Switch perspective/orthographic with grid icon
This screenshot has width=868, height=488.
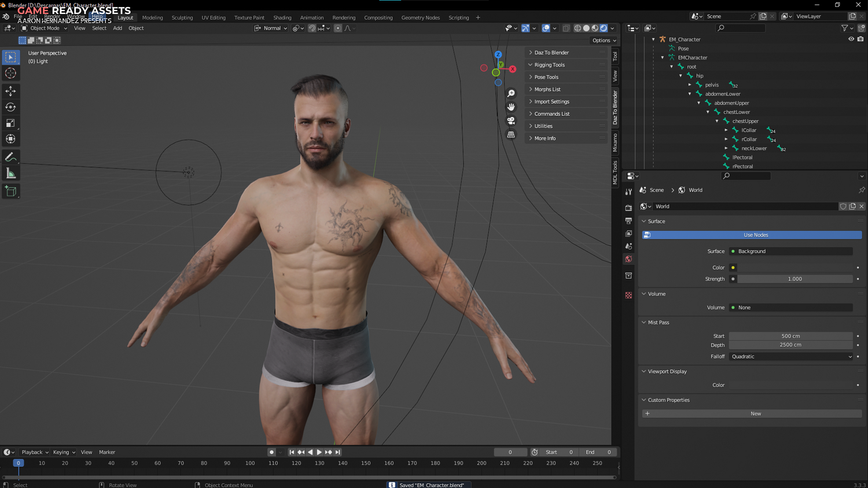(511, 135)
